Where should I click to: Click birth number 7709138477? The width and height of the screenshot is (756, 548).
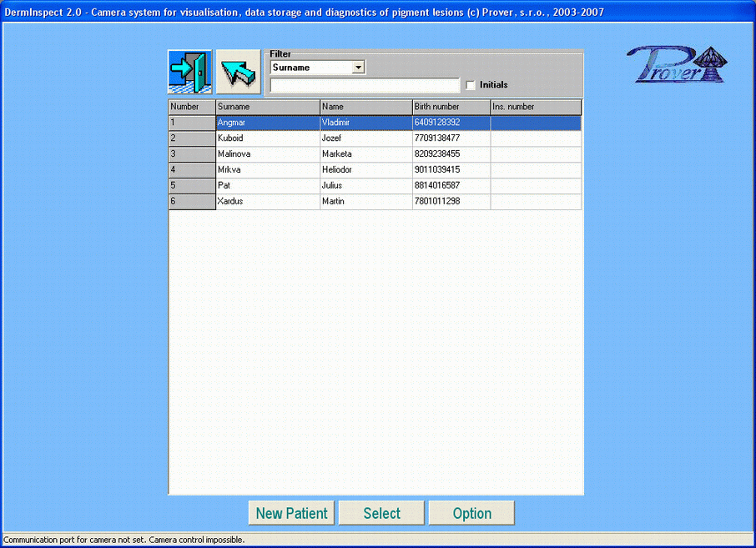437,138
